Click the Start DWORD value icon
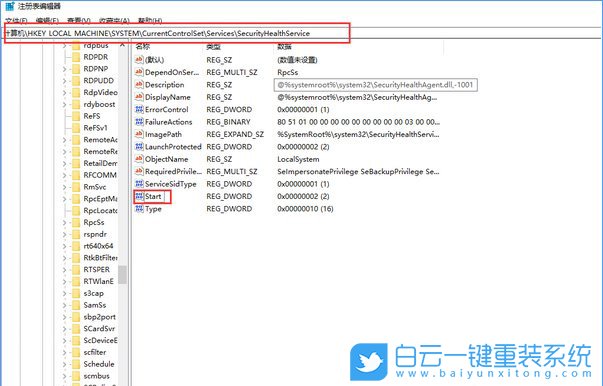Screen dimensions: 603x386 pyautogui.click(x=139, y=196)
